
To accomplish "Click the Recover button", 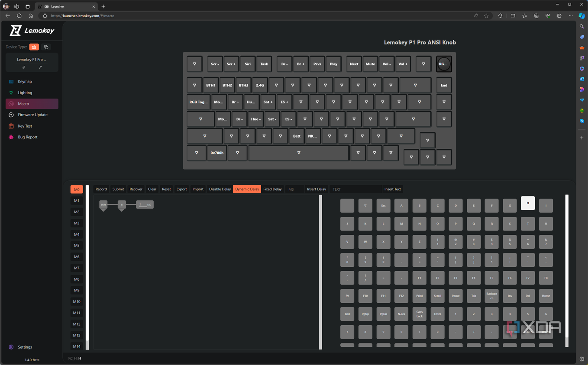I will click(136, 189).
